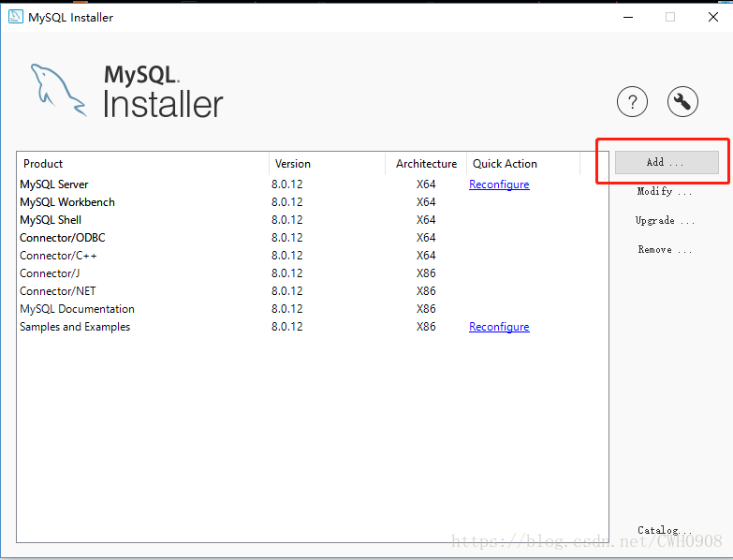733x560 pixels.
Task: Click version 8.0.12 of MySQL Workbench
Action: click(x=287, y=202)
